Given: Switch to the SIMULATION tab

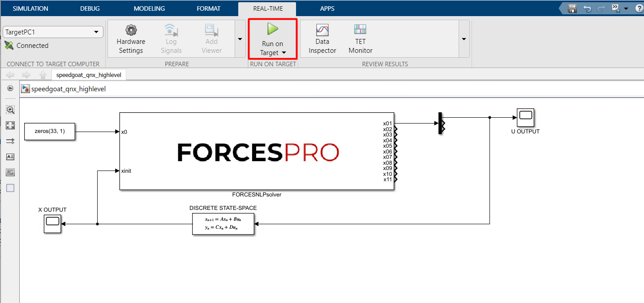Looking at the screenshot, I should pyautogui.click(x=30, y=9).
